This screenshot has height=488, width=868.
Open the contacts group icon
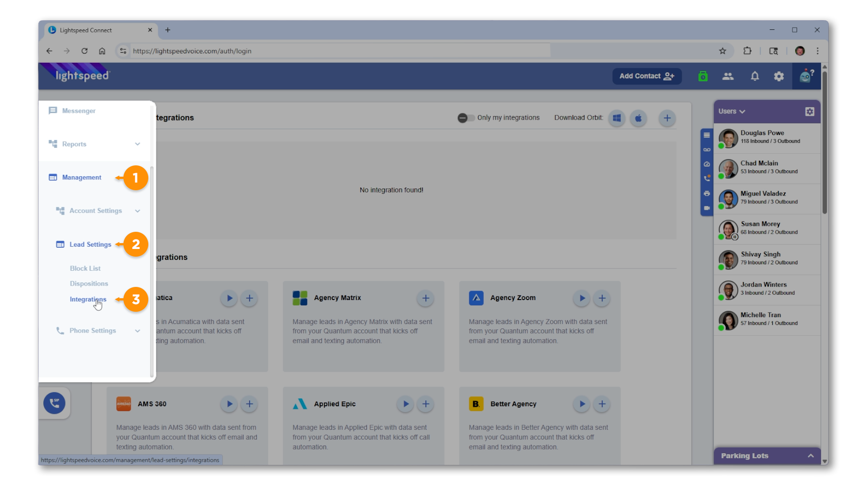[728, 76]
